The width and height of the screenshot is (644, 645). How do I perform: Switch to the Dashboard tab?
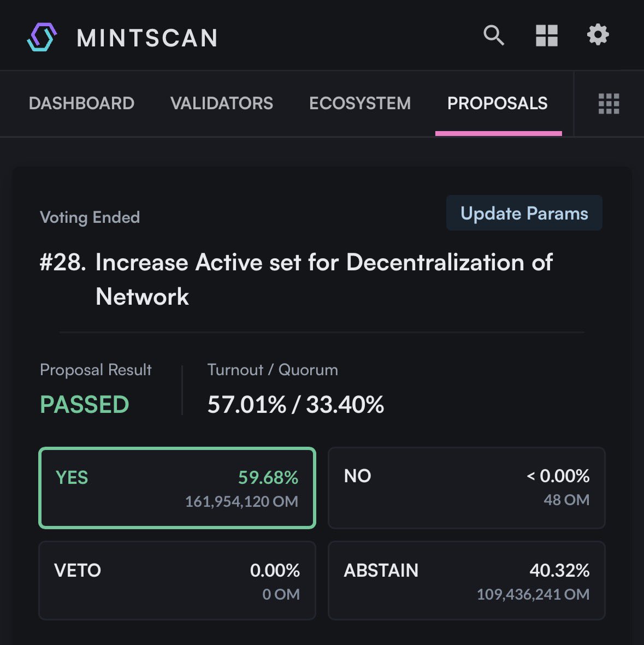(x=81, y=103)
